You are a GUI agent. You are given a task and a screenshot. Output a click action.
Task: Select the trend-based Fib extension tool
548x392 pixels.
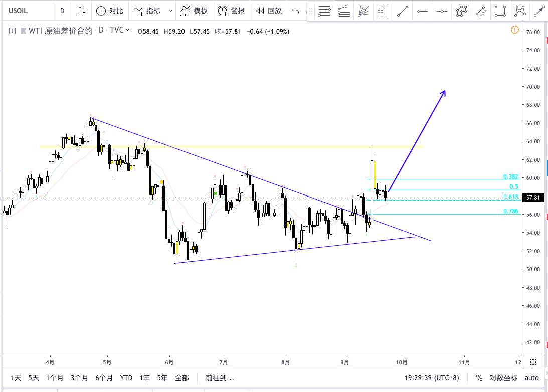click(344, 11)
